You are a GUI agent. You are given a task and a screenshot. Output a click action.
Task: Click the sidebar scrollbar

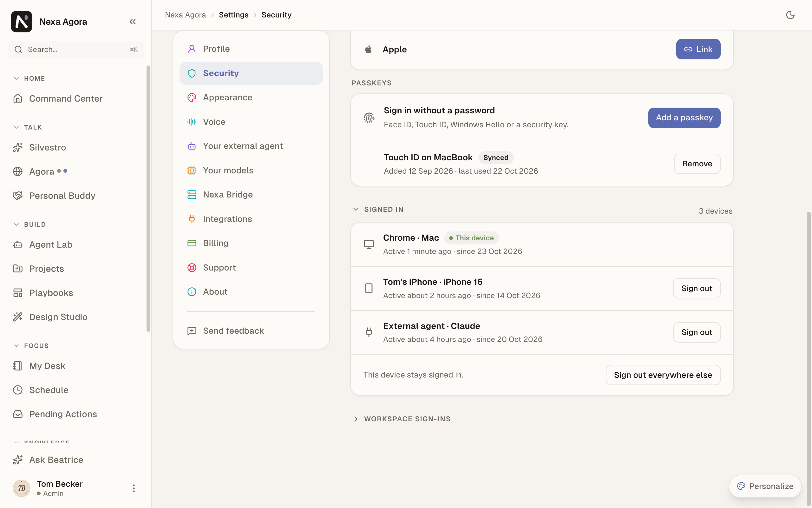coord(148,199)
